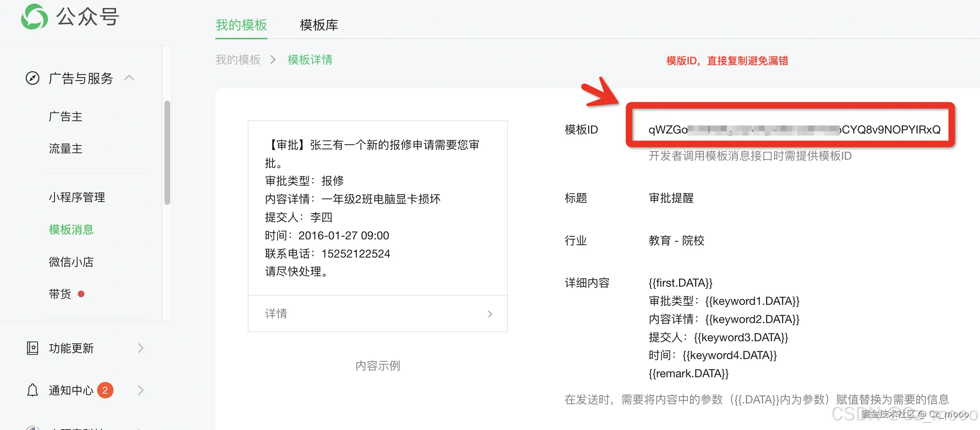Click the WeChat 公众号 logo icon
The image size is (980, 430).
click(34, 17)
